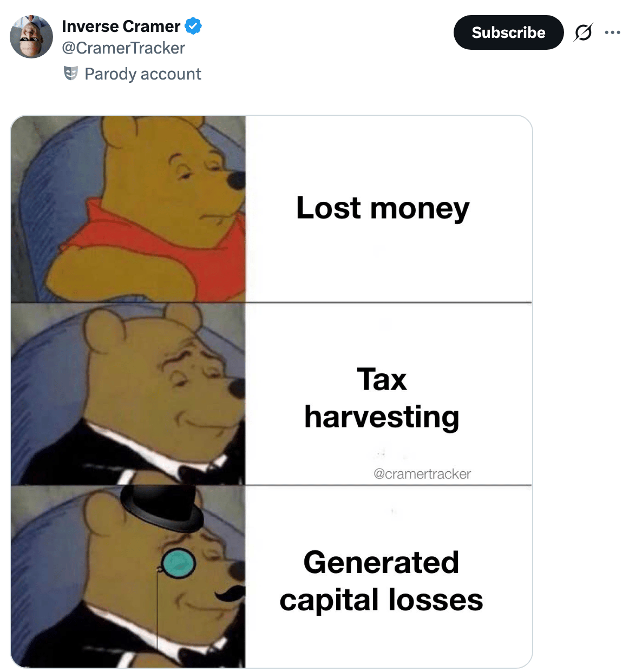Click the blue verified checkmark badge
629x672 pixels.
tap(193, 26)
